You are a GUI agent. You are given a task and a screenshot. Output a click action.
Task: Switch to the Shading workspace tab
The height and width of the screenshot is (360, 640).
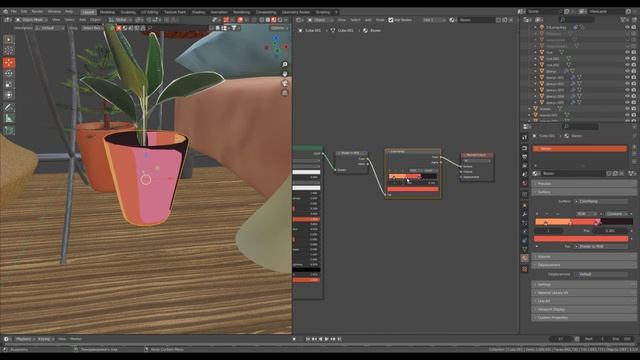tap(198, 12)
